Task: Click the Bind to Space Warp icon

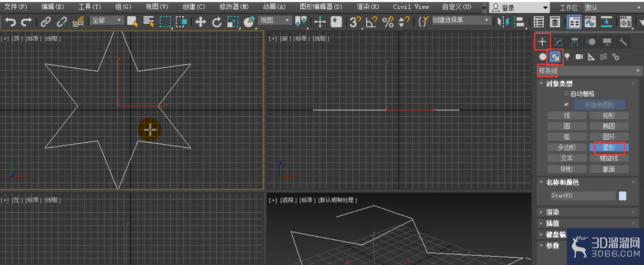Action: tap(78, 22)
